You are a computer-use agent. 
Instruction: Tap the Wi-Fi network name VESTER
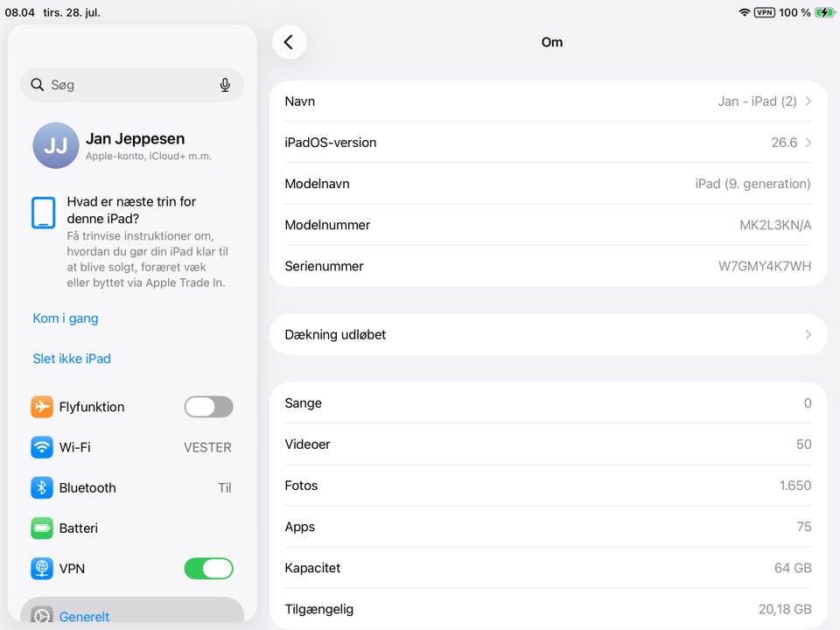tap(208, 447)
